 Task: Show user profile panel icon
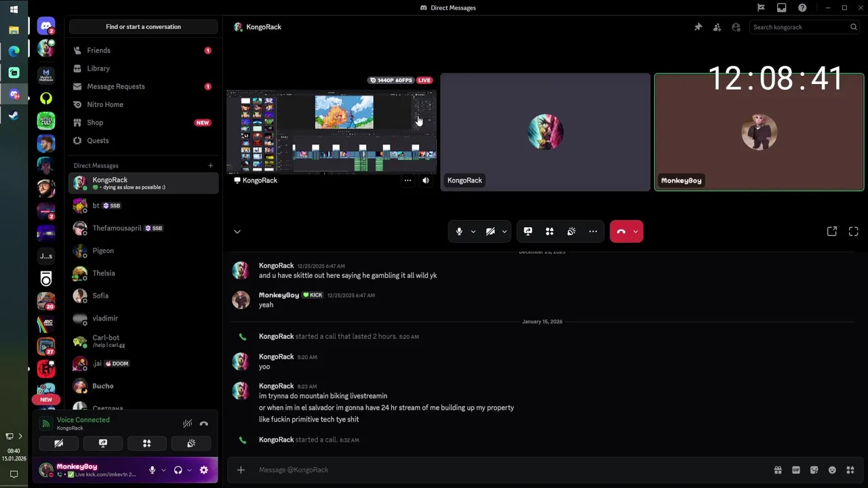pos(736,27)
